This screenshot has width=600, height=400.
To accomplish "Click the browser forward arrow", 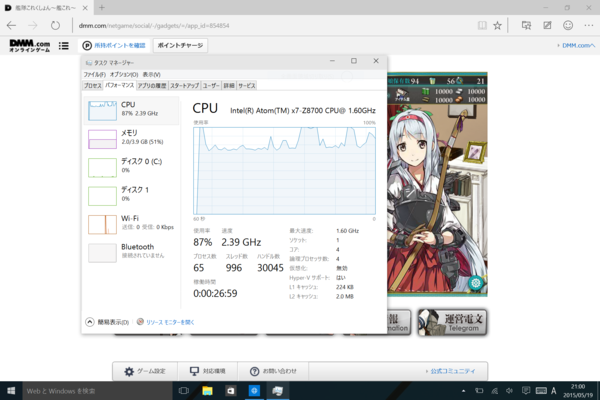I will pos(33,26).
